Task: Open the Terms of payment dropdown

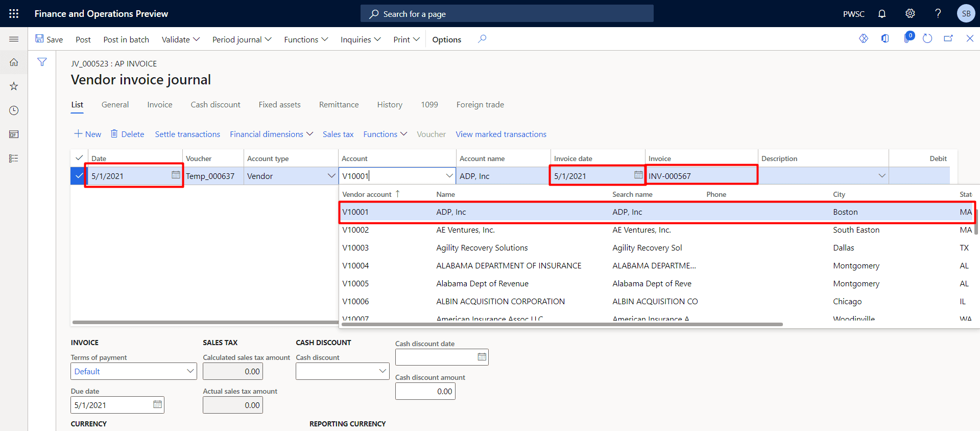Action: tap(190, 371)
